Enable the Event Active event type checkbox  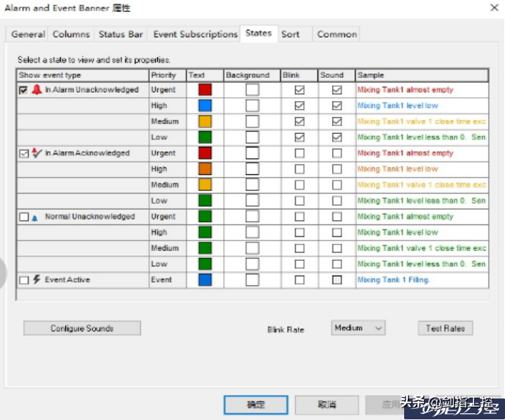24,280
